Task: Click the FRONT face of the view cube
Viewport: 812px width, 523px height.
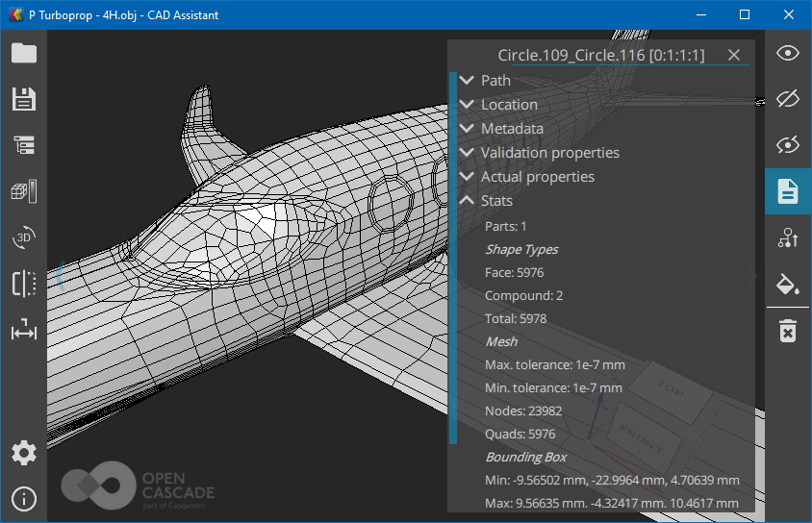Action: [639, 437]
